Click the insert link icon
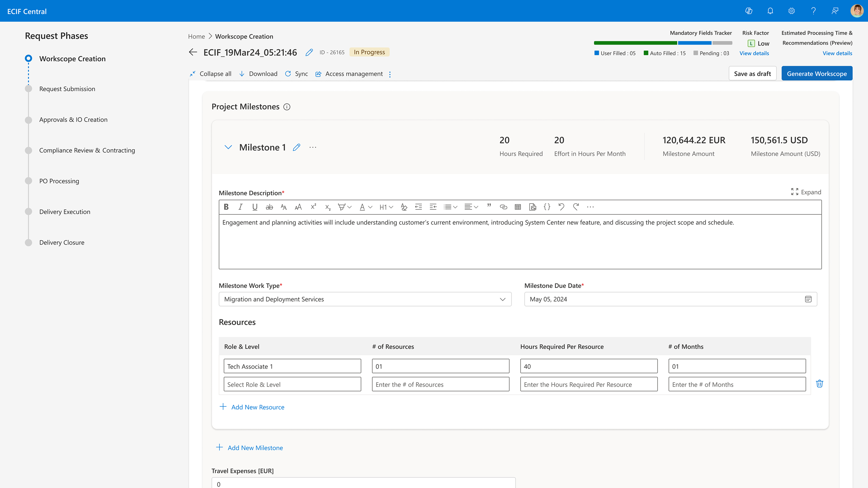 click(x=503, y=207)
